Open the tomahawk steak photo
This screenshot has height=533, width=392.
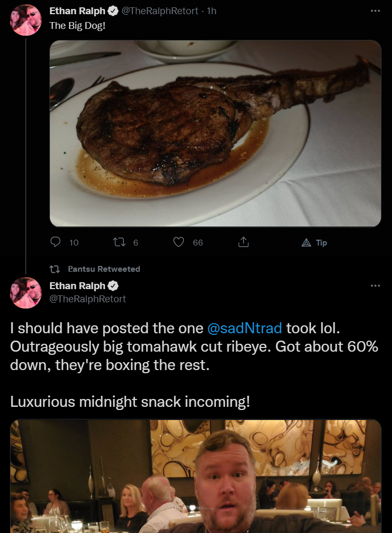215,134
